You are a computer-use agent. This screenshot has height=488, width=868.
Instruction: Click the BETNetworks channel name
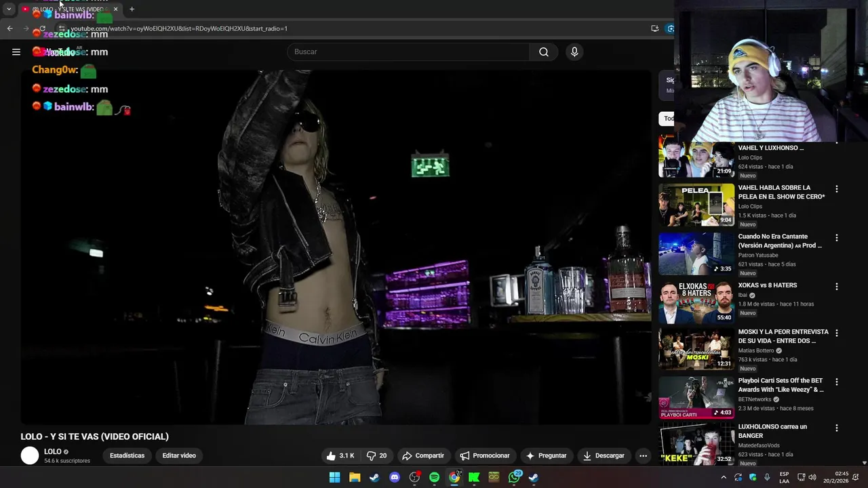click(x=756, y=399)
